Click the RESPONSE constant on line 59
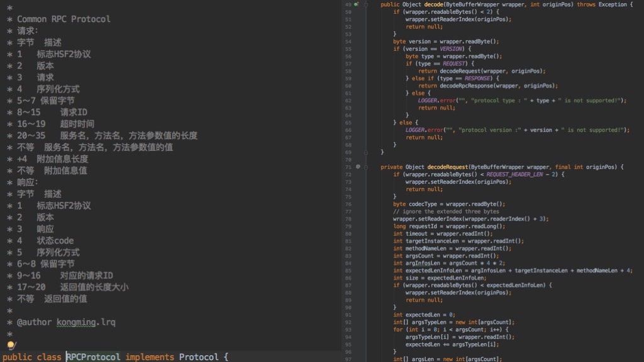Viewport: 644px width, 362px height. point(477,79)
